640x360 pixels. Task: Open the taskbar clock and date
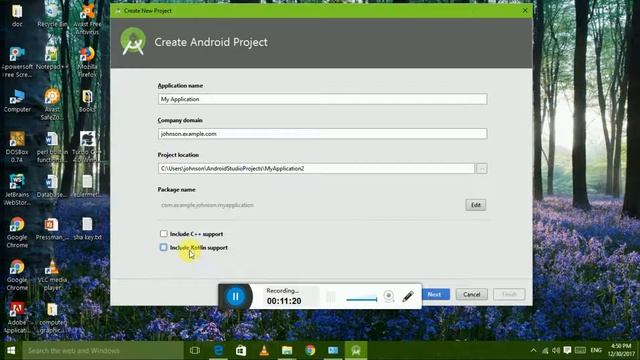[621, 350]
